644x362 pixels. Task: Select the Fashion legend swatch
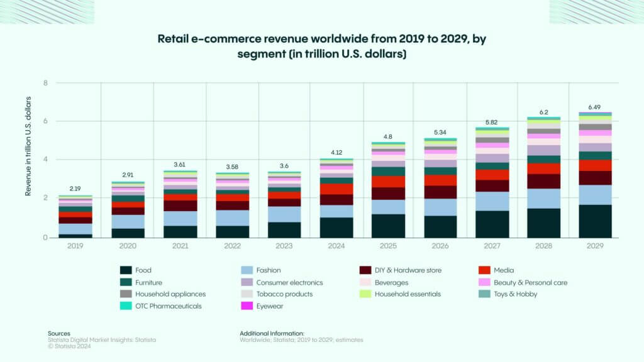247,270
